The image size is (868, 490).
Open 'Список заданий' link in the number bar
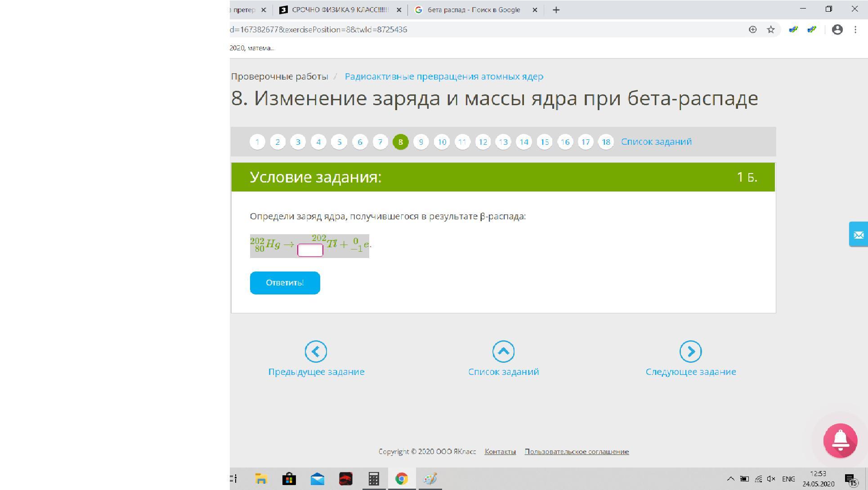coord(656,142)
